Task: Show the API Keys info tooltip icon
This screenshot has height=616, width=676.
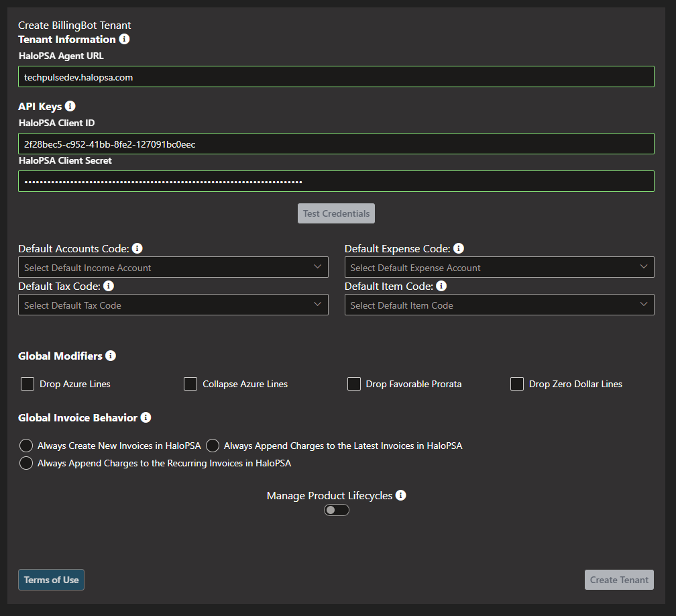Action: pos(70,106)
